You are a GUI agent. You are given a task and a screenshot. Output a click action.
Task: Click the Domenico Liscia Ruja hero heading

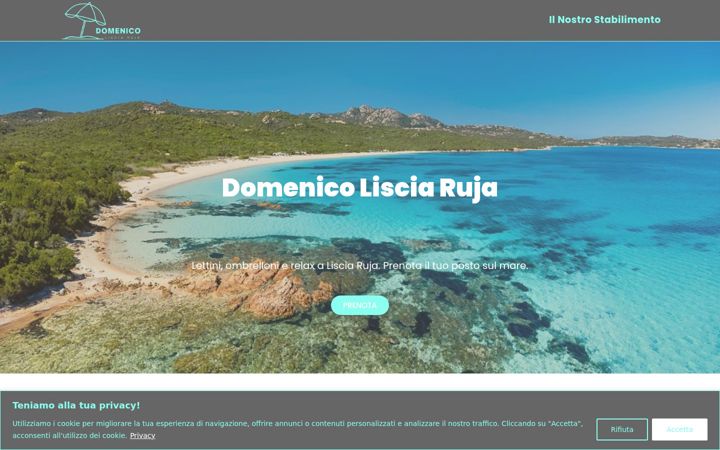tap(360, 188)
